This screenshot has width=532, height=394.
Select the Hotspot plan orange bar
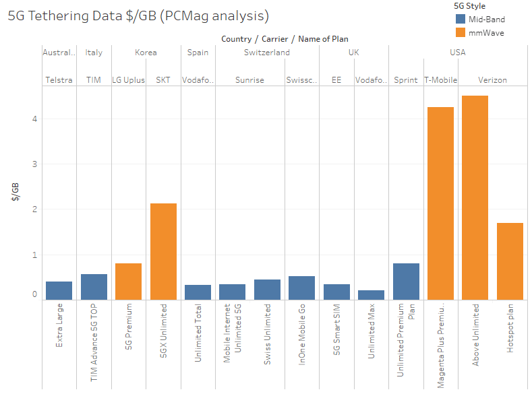click(x=510, y=261)
